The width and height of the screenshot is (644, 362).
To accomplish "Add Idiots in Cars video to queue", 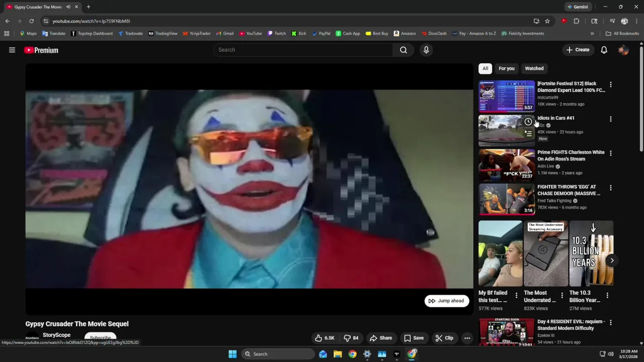I will click(x=528, y=133).
